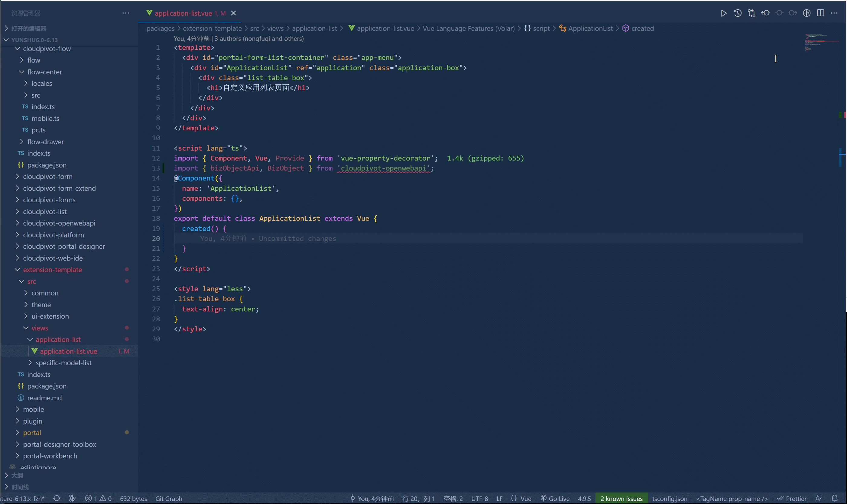
Task: Click the TagName prop-name status item
Action: tap(732, 498)
